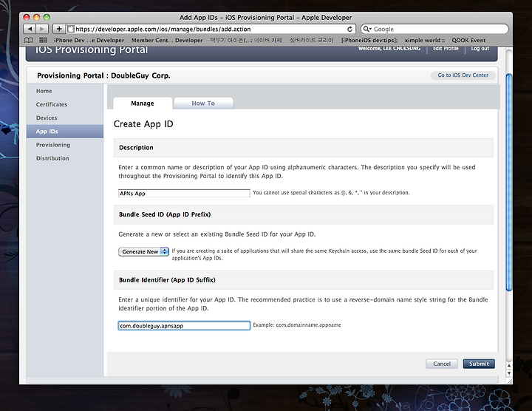Click the Safari forward arrow button

pos(42,29)
